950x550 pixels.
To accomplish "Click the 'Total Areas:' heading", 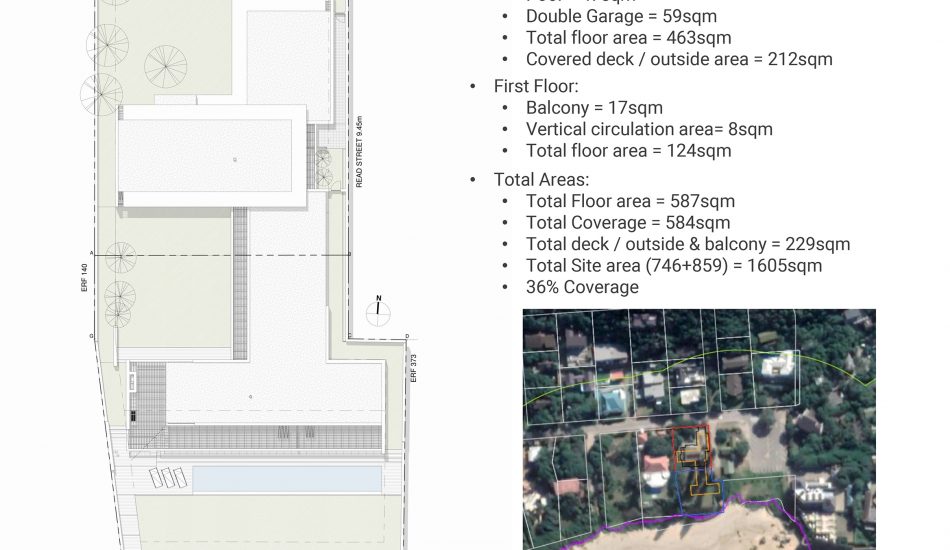I will (541, 180).
